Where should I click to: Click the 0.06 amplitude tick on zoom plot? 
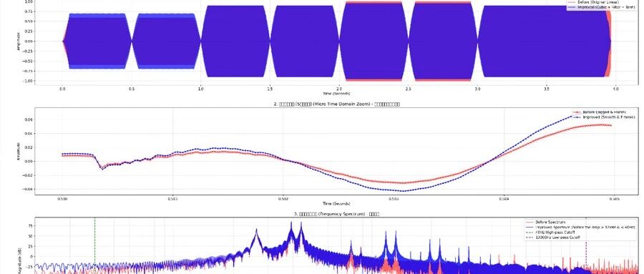click(29, 120)
